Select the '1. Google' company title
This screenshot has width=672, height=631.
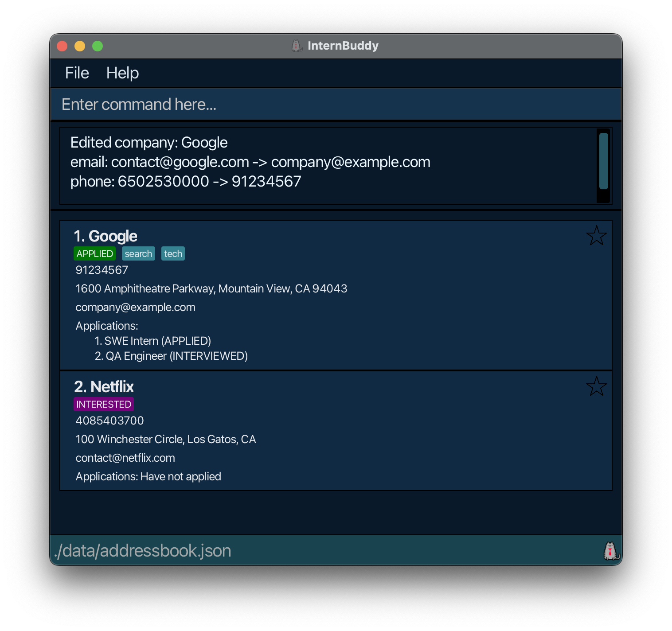(105, 236)
